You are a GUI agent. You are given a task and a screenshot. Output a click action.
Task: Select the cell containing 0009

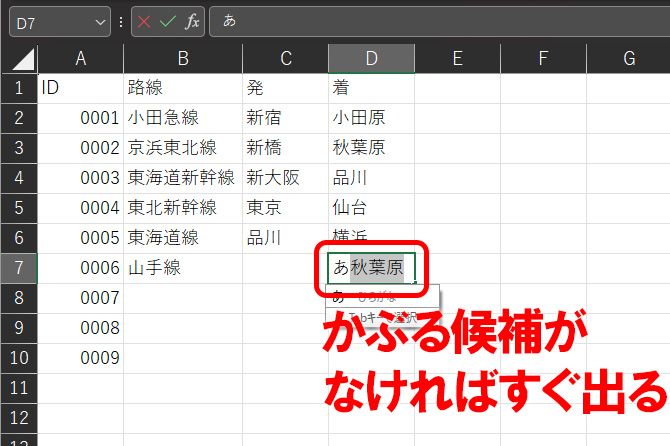tap(80, 358)
